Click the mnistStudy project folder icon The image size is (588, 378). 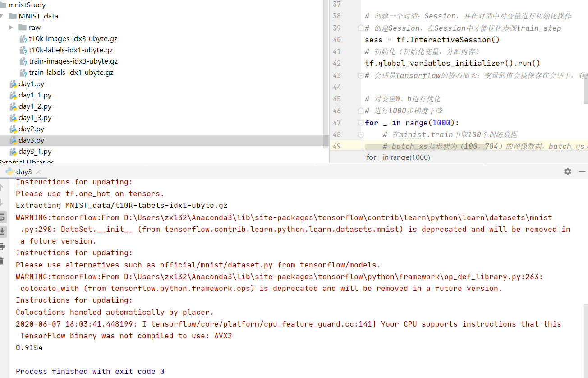click(3, 5)
